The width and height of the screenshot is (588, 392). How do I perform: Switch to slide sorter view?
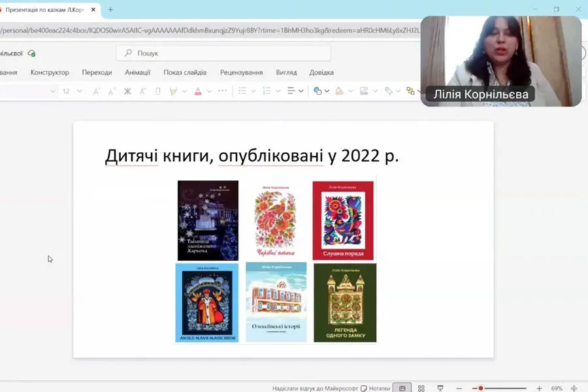click(x=421, y=388)
